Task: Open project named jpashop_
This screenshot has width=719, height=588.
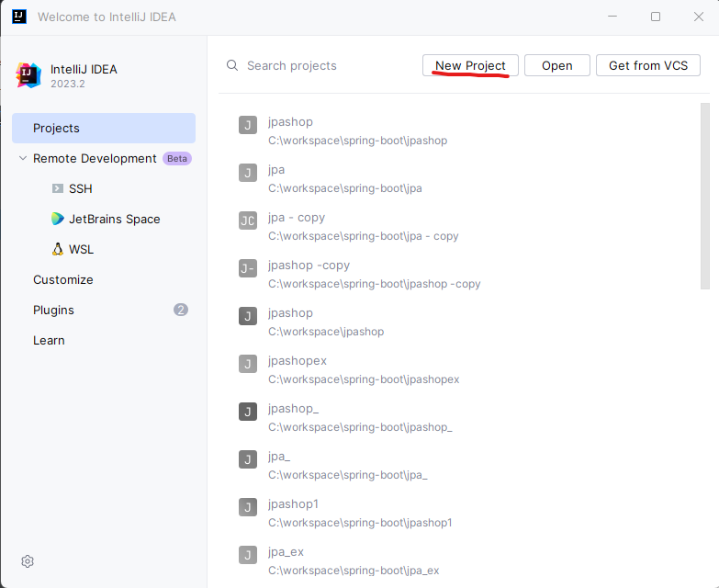Action: click(294, 409)
